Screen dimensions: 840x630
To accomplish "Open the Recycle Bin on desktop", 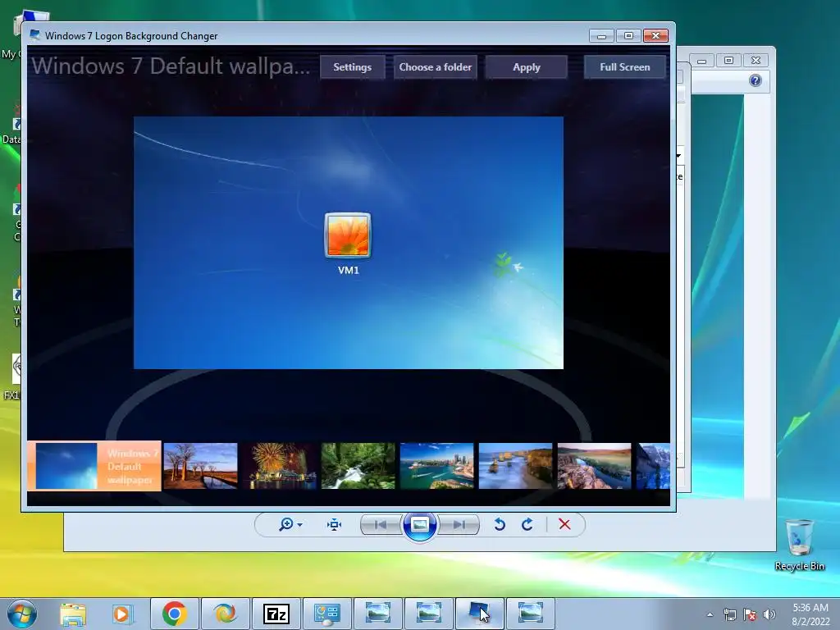I will [x=799, y=545].
